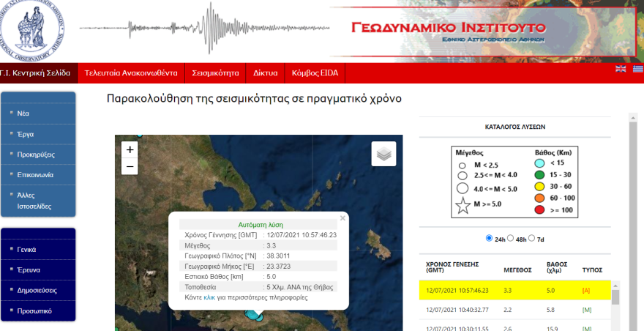
Task: Switch language to English flag
Action: [x=621, y=69]
